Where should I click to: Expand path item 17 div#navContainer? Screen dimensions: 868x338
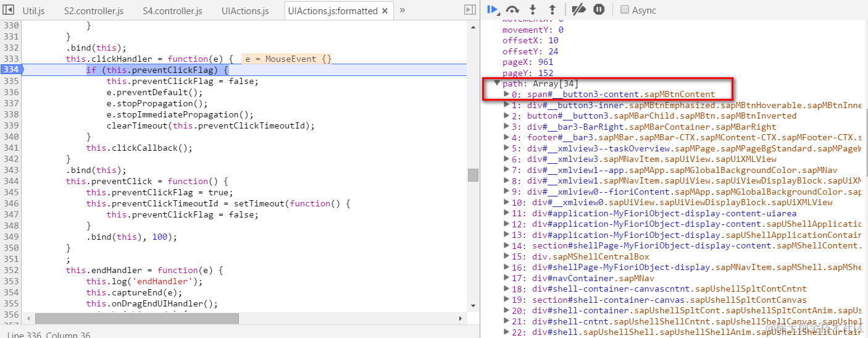pos(507,278)
